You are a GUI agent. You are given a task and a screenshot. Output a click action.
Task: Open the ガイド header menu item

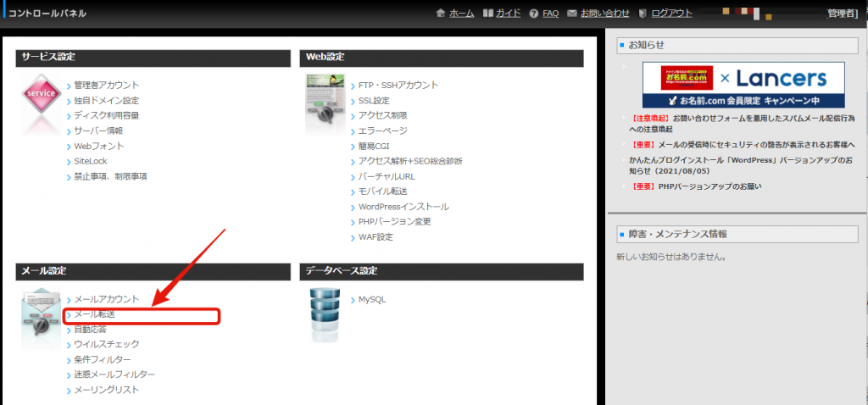pos(509,14)
